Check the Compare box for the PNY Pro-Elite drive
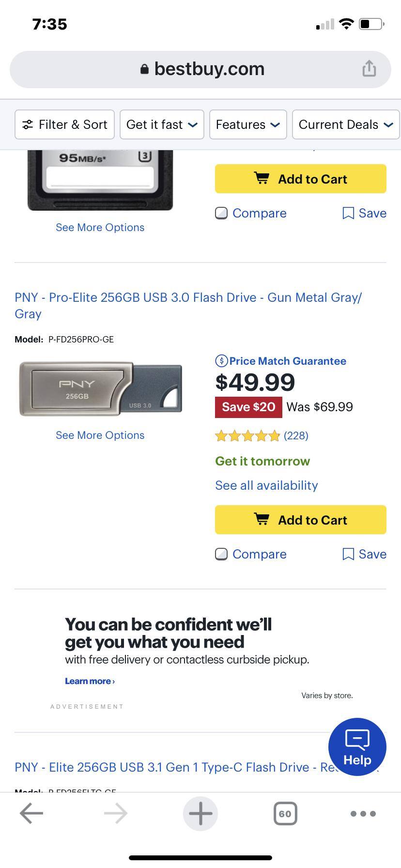 point(221,554)
